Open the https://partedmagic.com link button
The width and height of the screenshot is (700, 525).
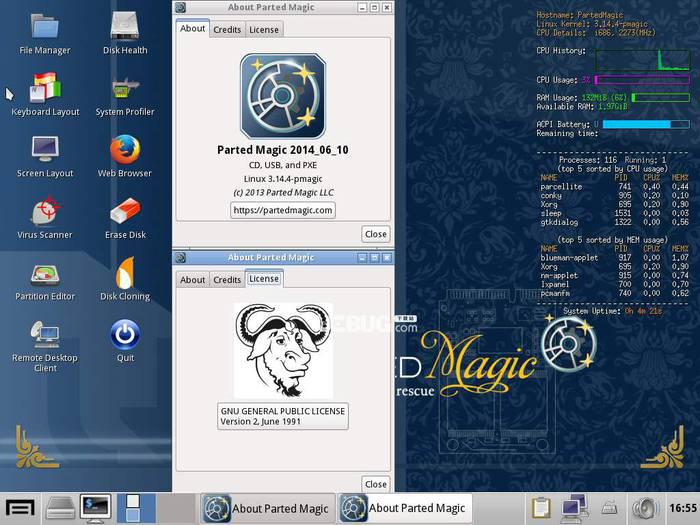click(x=283, y=210)
